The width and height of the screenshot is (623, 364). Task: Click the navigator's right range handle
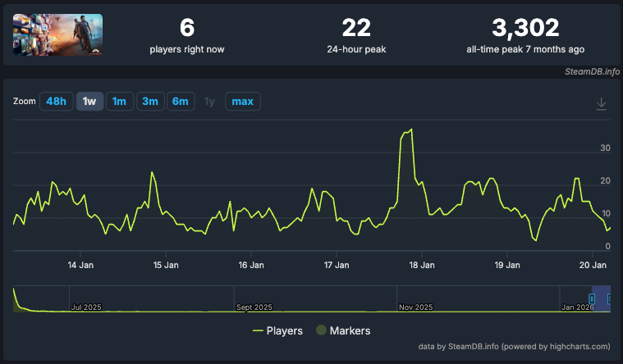[610, 299]
